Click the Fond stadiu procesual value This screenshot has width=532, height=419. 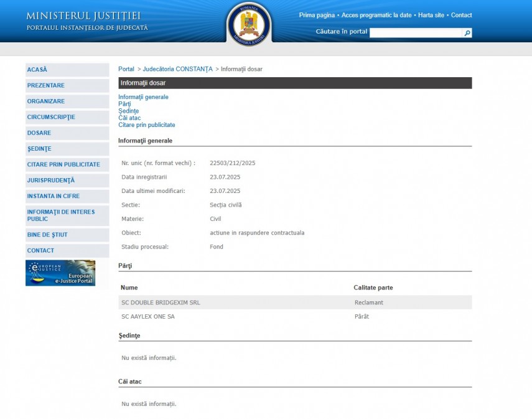(217, 247)
